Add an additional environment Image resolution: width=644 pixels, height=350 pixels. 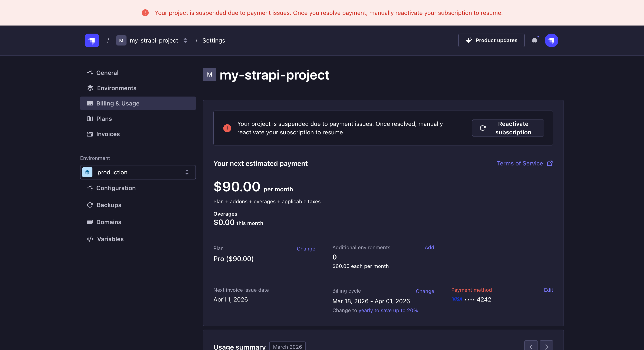(x=429, y=247)
